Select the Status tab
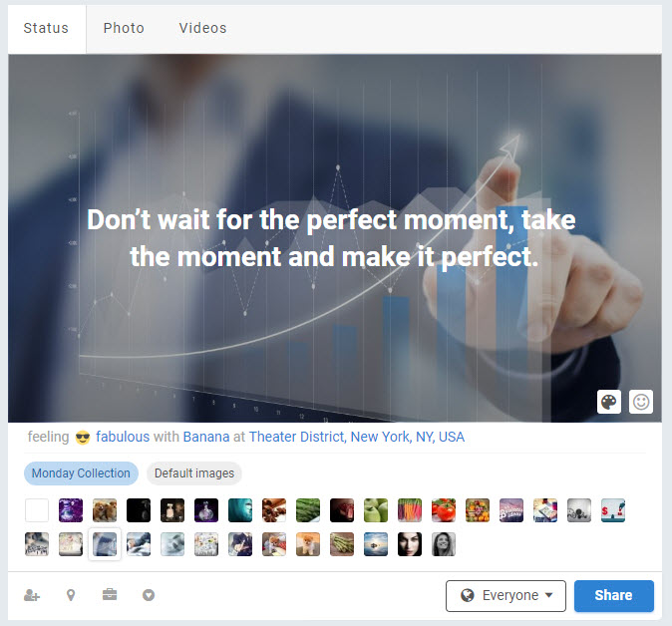 click(x=46, y=28)
